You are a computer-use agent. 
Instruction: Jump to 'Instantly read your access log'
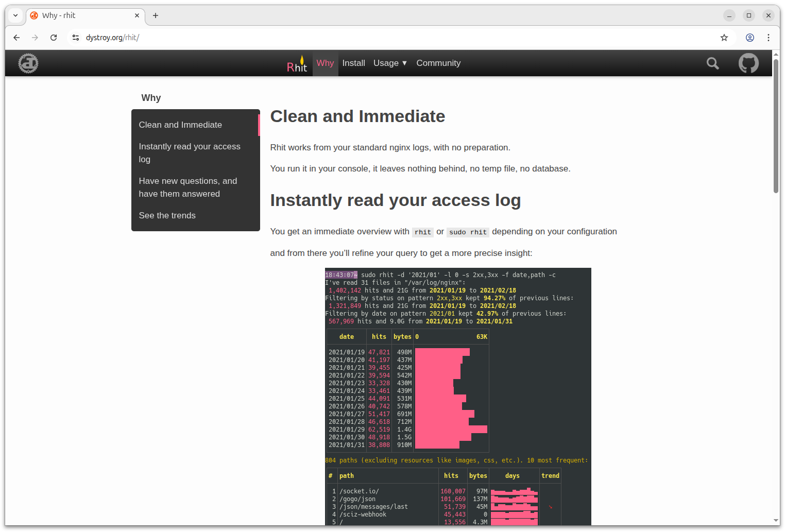pos(189,153)
